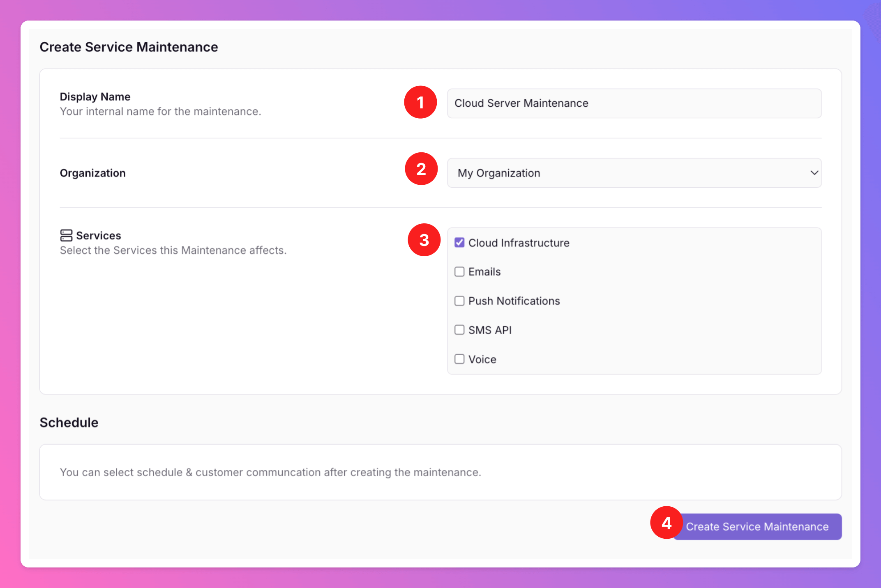Viewport: 881px width, 588px height.
Task: Click red step marker number 1
Action: coord(420,102)
